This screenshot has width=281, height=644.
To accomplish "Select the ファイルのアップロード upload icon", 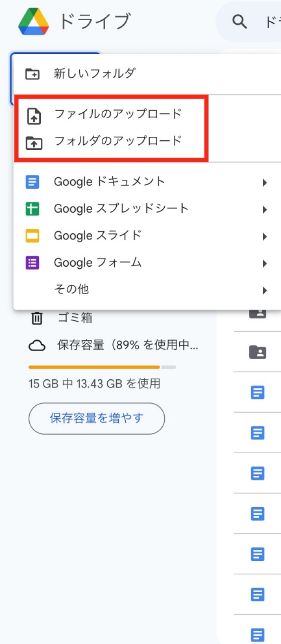I will point(34,114).
